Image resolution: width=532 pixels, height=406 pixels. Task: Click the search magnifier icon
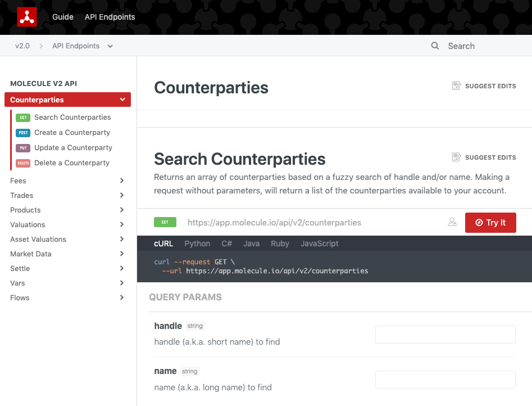click(x=435, y=46)
